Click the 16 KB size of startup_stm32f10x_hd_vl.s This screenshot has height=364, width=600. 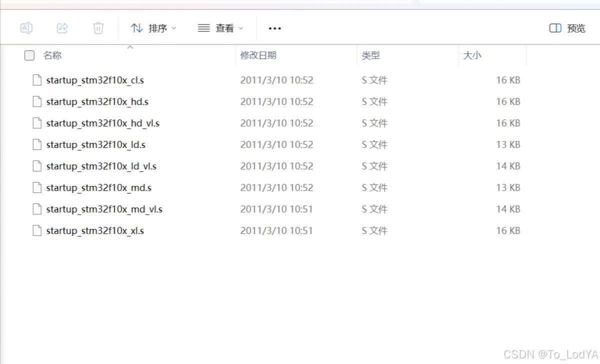point(508,123)
